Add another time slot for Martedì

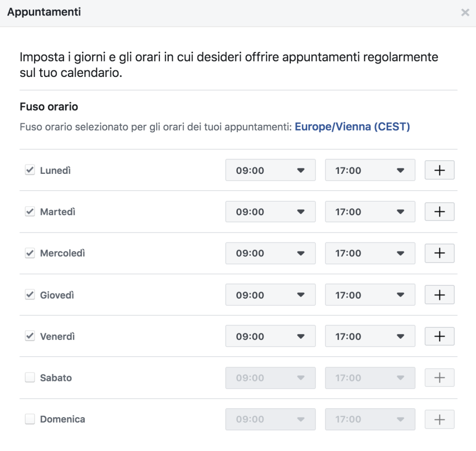coord(439,212)
